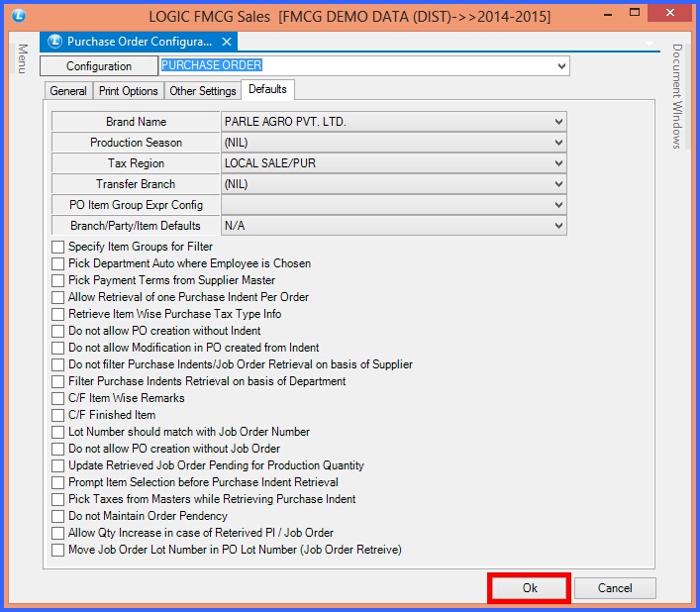Close the LOGIC FMCG Sales window

[x=670, y=13]
